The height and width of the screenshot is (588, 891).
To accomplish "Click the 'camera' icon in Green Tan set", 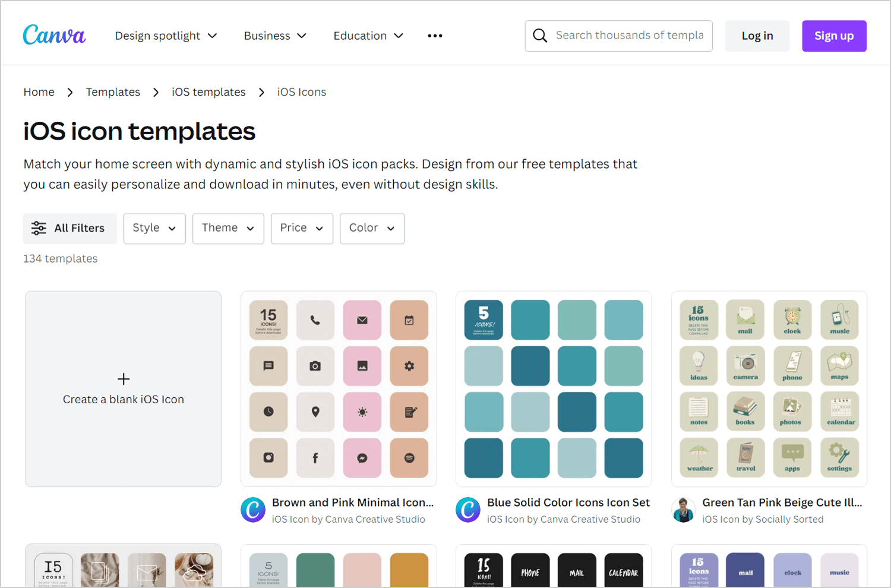I will coord(745,366).
